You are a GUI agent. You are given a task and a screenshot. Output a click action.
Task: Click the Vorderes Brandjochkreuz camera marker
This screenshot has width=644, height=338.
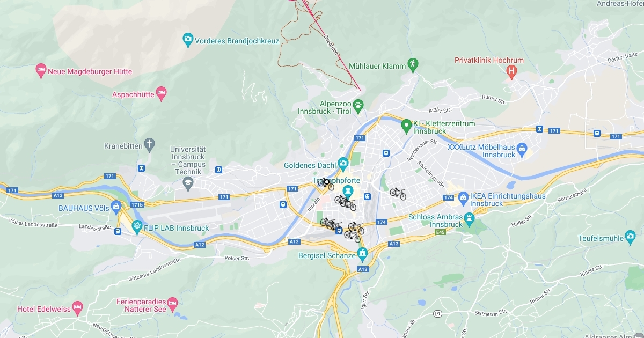pos(188,39)
